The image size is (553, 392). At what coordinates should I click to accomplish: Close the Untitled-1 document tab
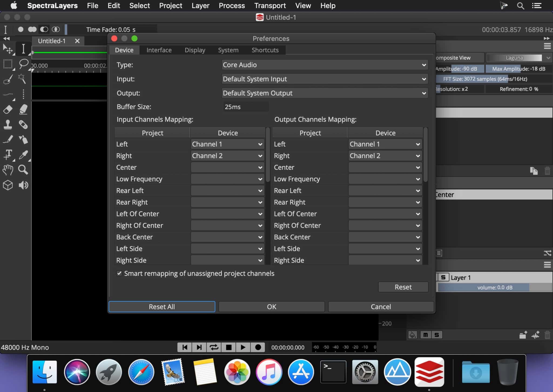pyautogui.click(x=77, y=41)
